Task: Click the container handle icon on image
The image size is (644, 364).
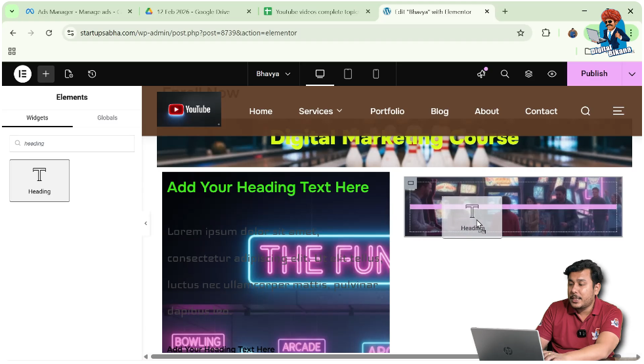Action: pyautogui.click(x=411, y=183)
